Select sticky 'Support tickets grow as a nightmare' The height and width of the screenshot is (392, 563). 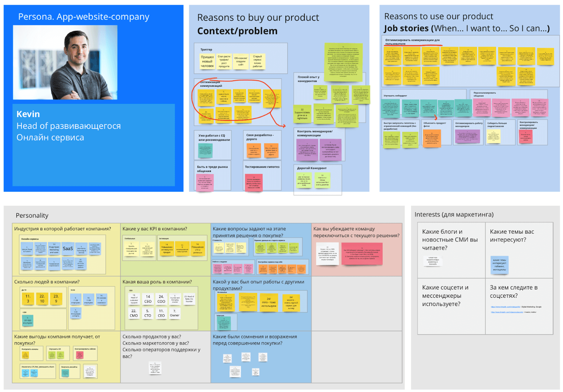coord(302,114)
